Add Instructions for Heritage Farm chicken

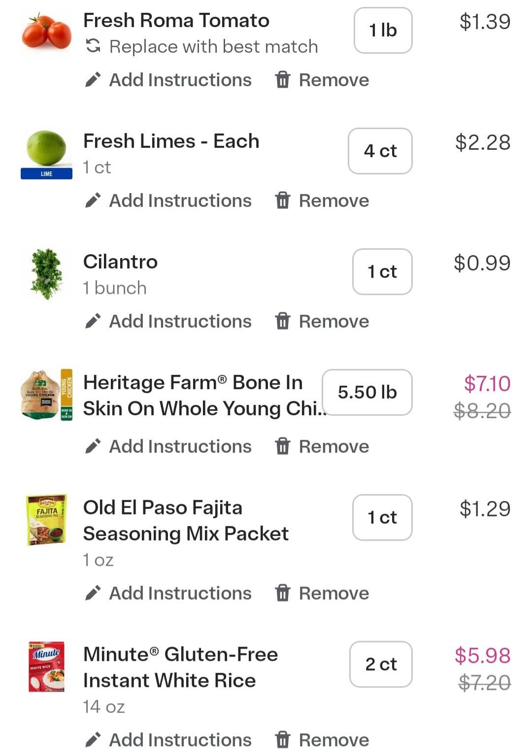(180, 446)
